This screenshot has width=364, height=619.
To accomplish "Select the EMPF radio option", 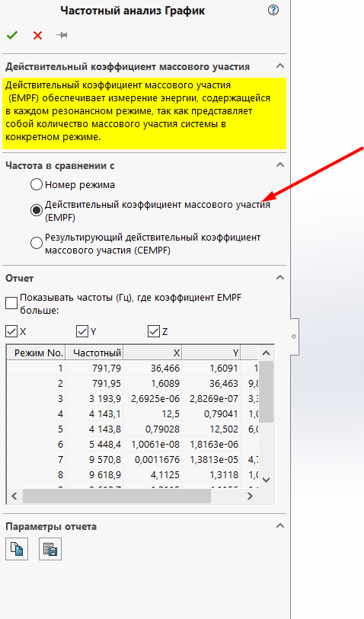I will (x=37, y=210).
